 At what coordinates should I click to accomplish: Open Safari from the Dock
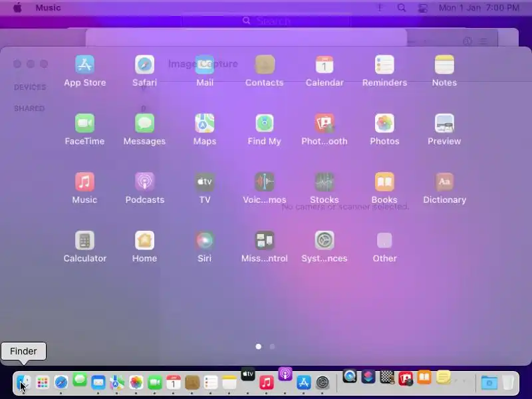pos(61,383)
